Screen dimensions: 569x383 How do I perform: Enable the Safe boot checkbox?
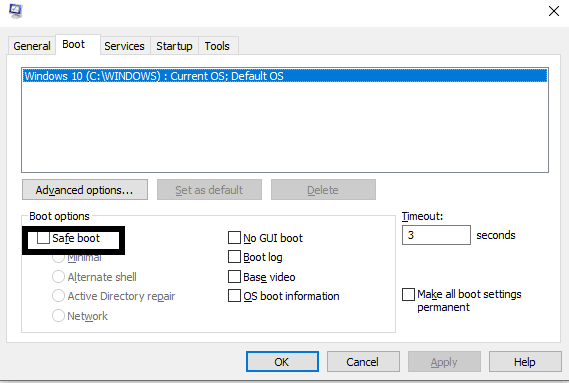pos(43,238)
